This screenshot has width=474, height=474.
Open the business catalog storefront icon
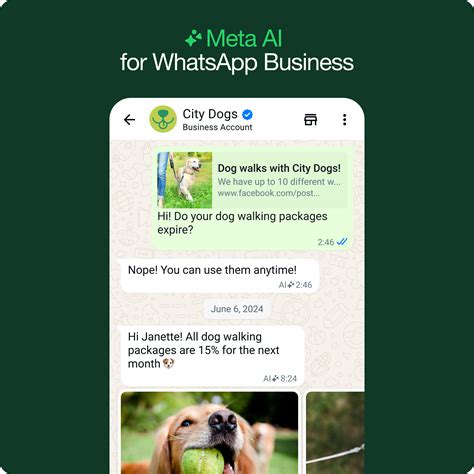click(x=311, y=119)
